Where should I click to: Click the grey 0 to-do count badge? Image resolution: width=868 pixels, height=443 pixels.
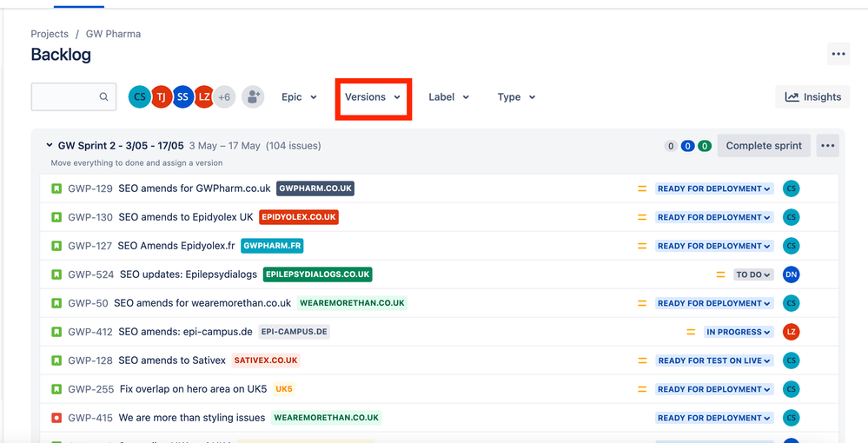point(671,146)
